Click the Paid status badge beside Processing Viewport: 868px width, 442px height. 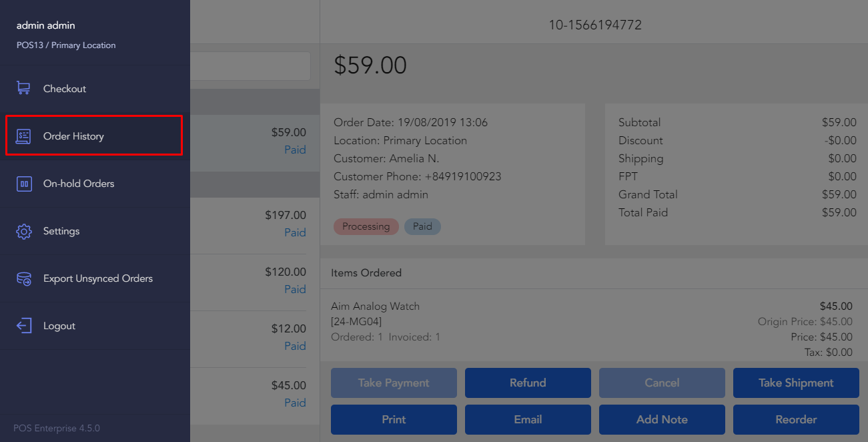(x=422, y=226)
